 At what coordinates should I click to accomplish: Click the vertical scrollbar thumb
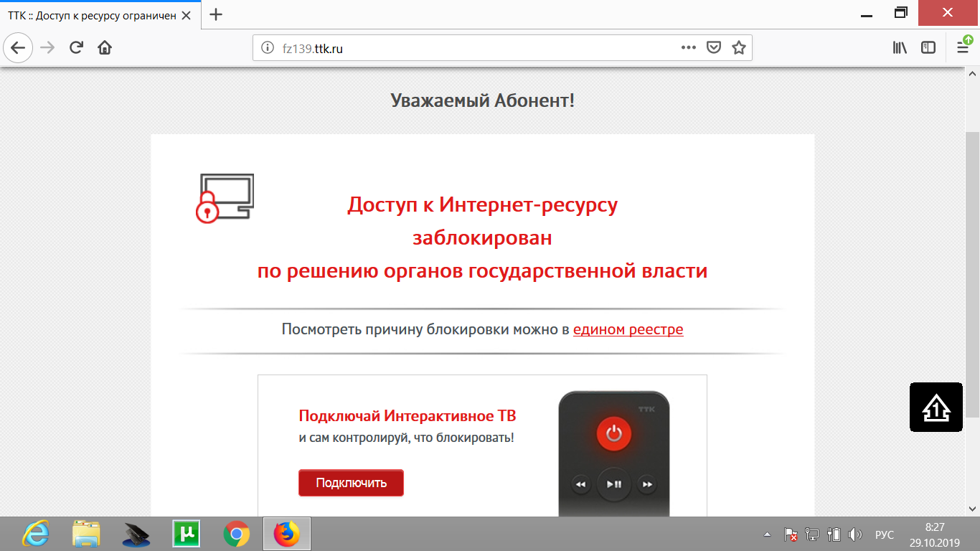click(973, 274)
